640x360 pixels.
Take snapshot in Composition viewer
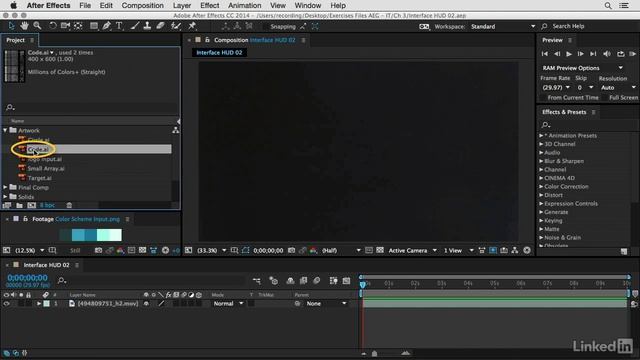point(291,250)
